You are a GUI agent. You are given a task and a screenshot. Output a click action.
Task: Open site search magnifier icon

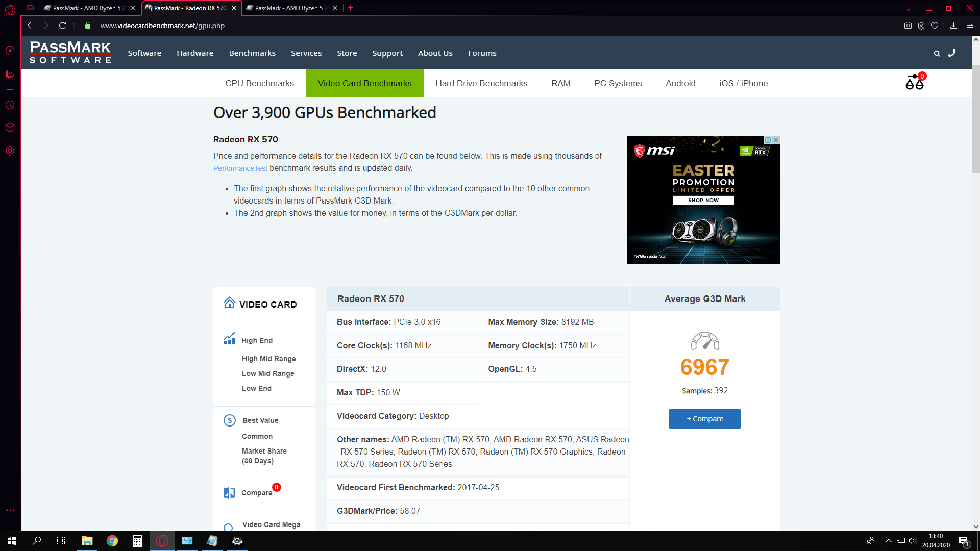937,53
